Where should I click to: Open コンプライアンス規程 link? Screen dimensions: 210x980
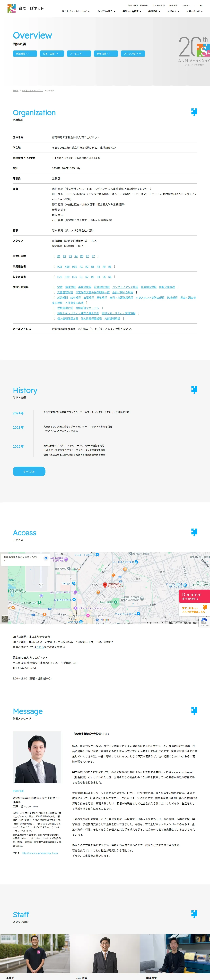pos(125,287)
